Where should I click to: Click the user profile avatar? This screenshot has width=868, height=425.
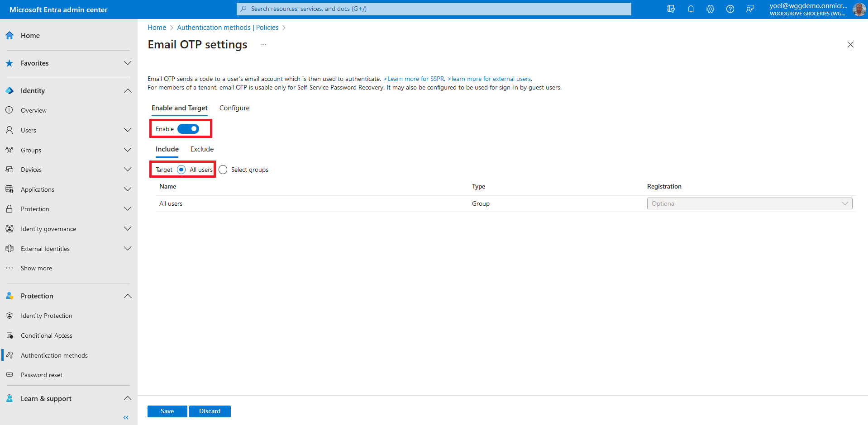858,9
